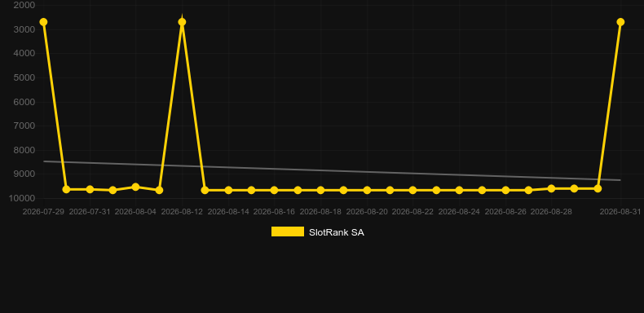Click the 2026-08-16 x-axis date label

[274, 212]
